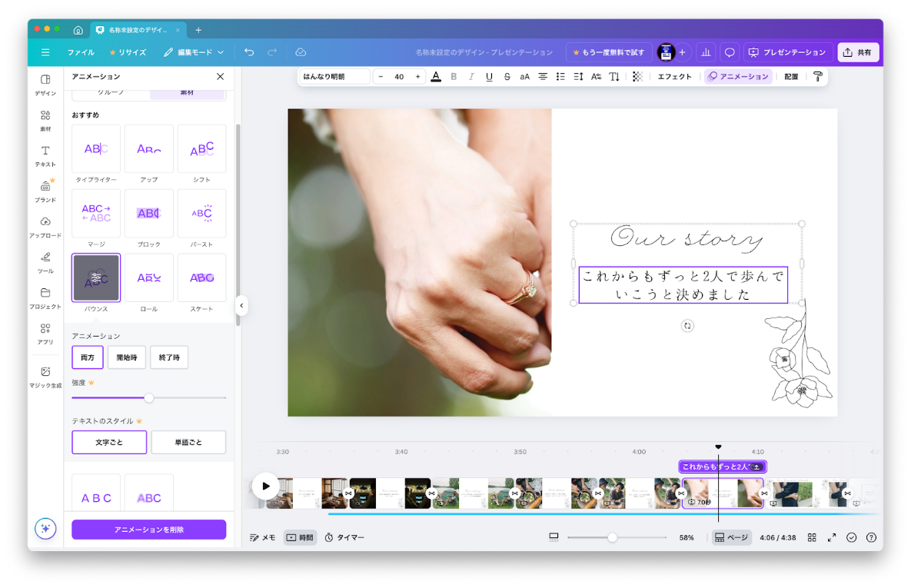
Task: Toggle the 時間 duration view
Action: (x=300, y=537)
